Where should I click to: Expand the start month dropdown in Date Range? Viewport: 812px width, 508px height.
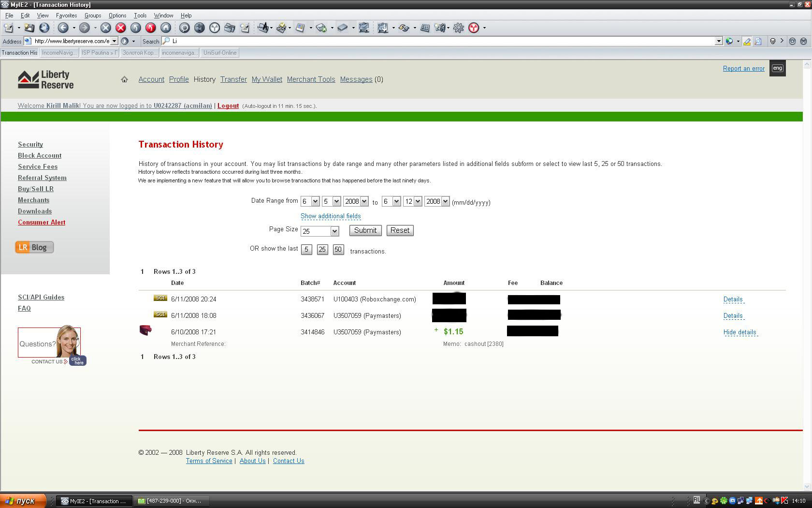315,201
